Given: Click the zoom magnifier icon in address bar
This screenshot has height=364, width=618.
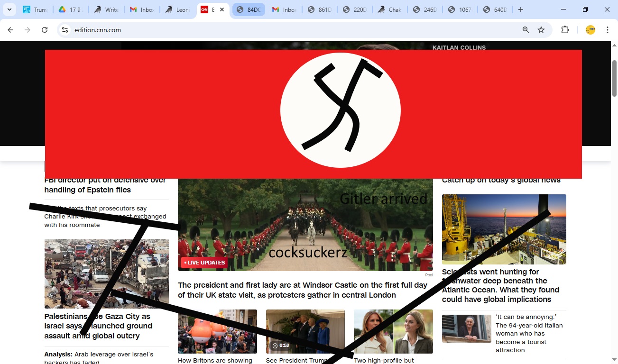Looking at the screenshot, I should (x=526, y=30).
